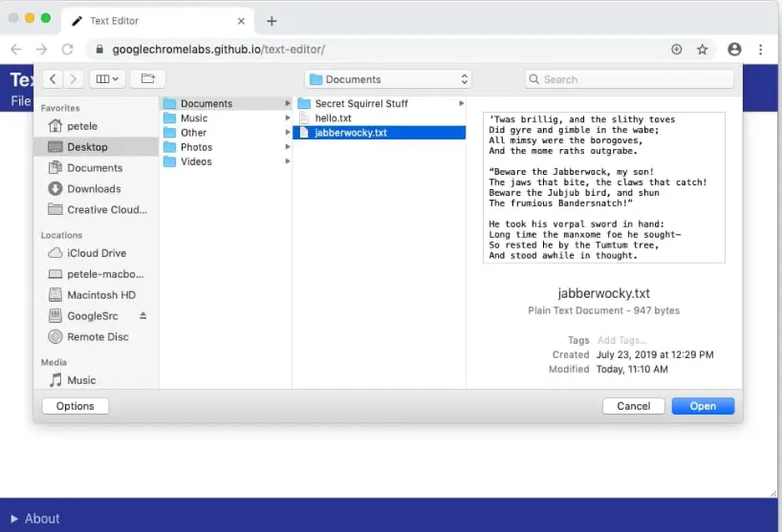Click the Options button
Image resolution: width=782 pixels, height=532 pixels.
point(76,406)
